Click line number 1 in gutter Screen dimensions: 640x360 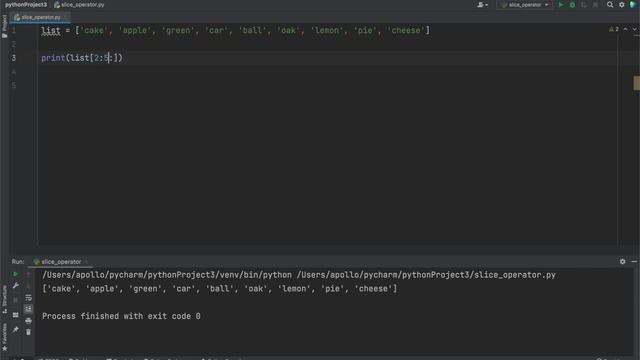click(x=14, y=31)
